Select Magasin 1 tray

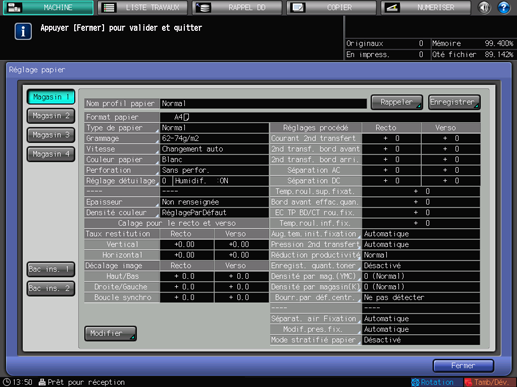click(51, 97)
